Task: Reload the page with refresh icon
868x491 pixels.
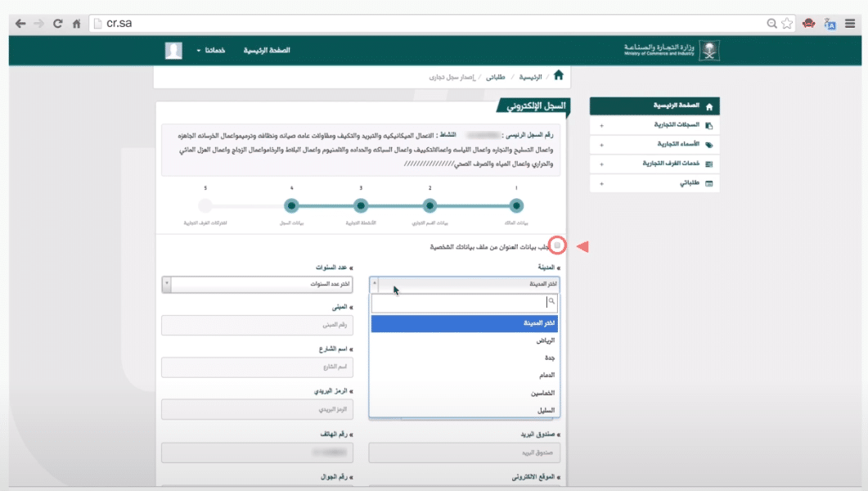Action: click(57, 23)
